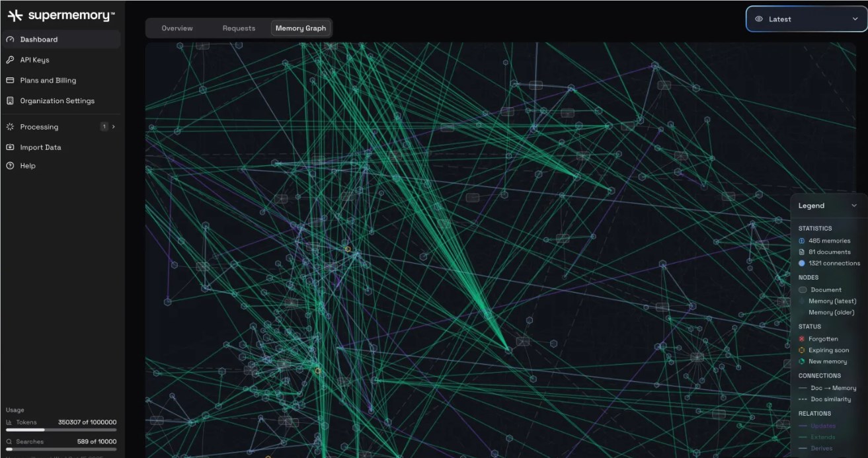Screen dimensions: 868x458
Task: Click the Plans and Billing card icon
Action: coord(10,81)
